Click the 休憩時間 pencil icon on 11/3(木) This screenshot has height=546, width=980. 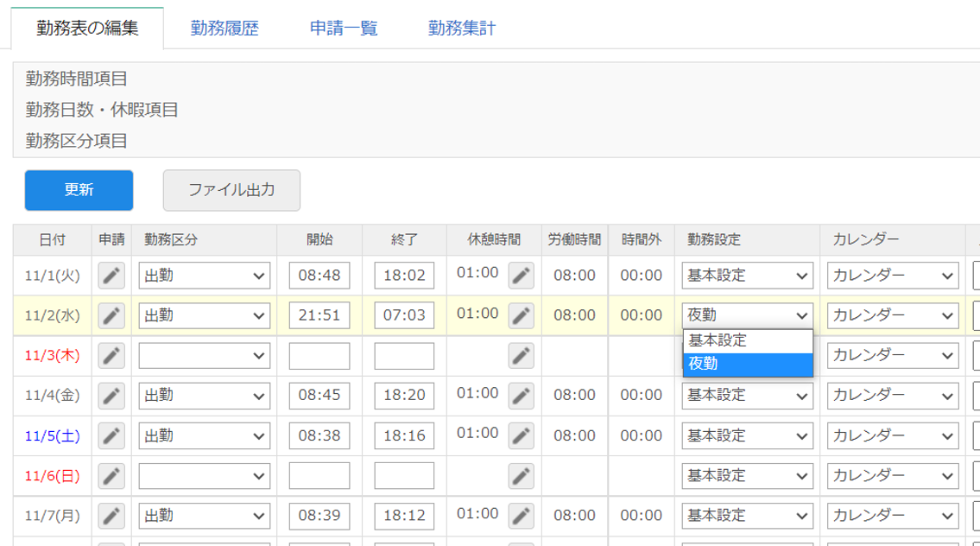pos(519,355)
